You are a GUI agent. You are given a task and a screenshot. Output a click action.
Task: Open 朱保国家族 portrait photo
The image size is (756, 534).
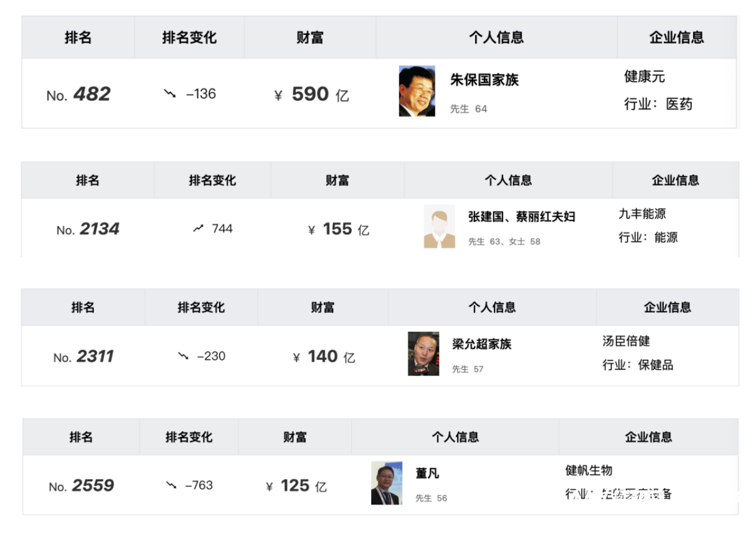[x=417, y=91]
